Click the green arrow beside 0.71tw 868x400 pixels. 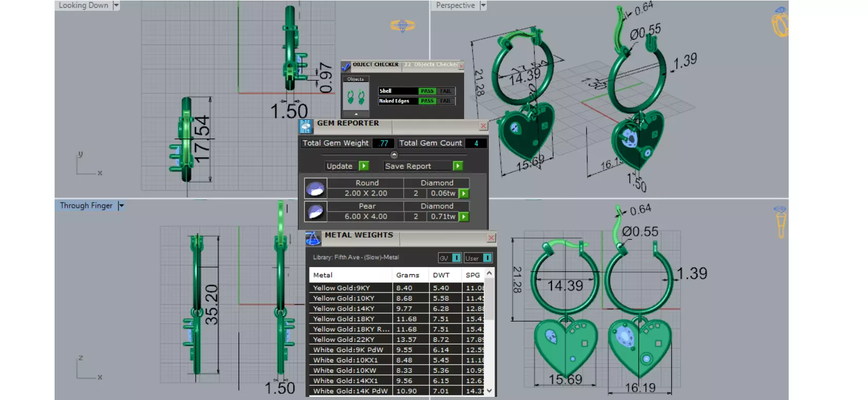tap(464, 217)
